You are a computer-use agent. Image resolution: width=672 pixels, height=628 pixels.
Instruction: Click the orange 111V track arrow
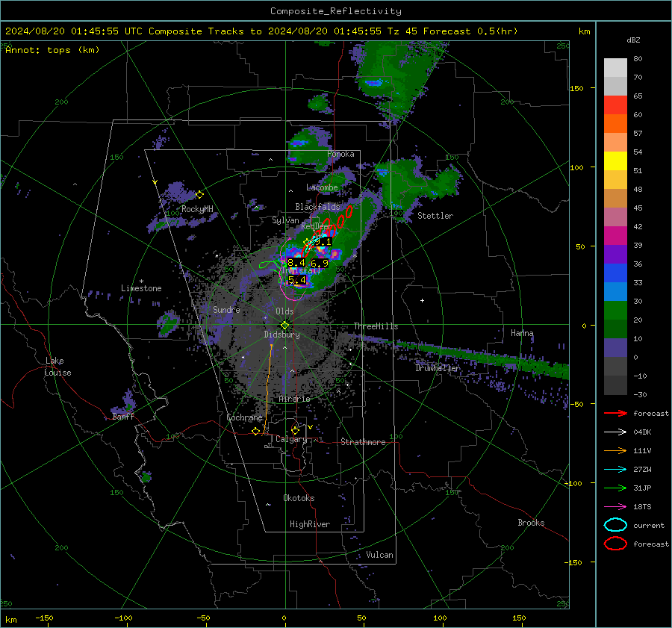point(615,450)
